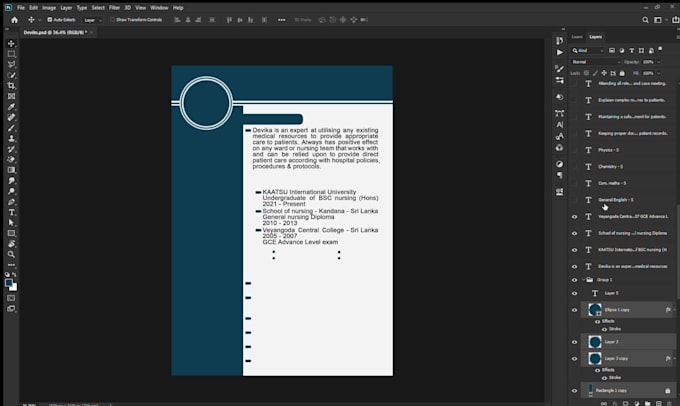
Task: Hide Layer 5 with its eye icon
Action: [574, 294]
